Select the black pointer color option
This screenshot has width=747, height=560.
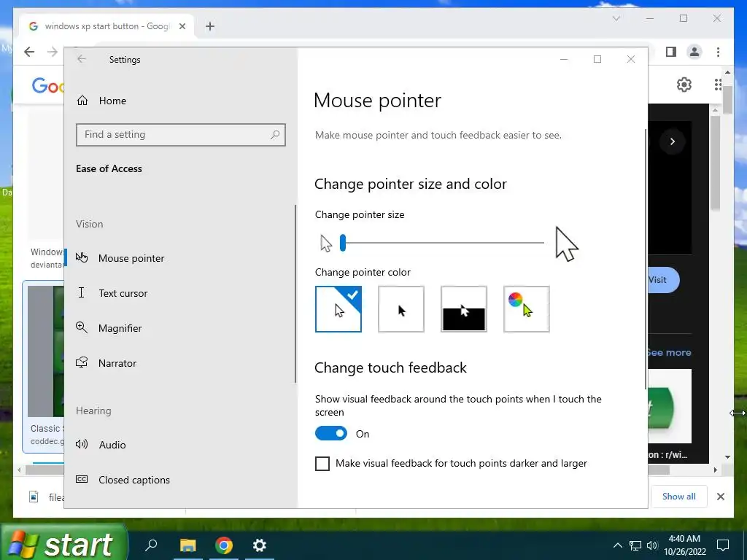(401, 309)
